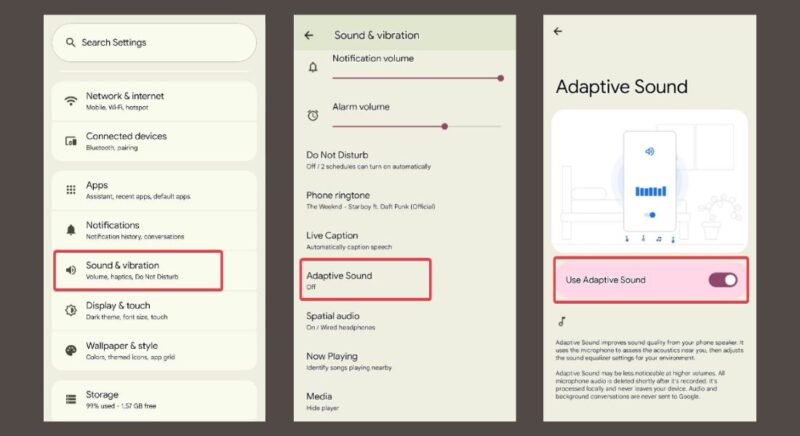Click the Adaptive Sound page title
The width and height of the screenshot is (800, 436).
[x=621, y=87]
